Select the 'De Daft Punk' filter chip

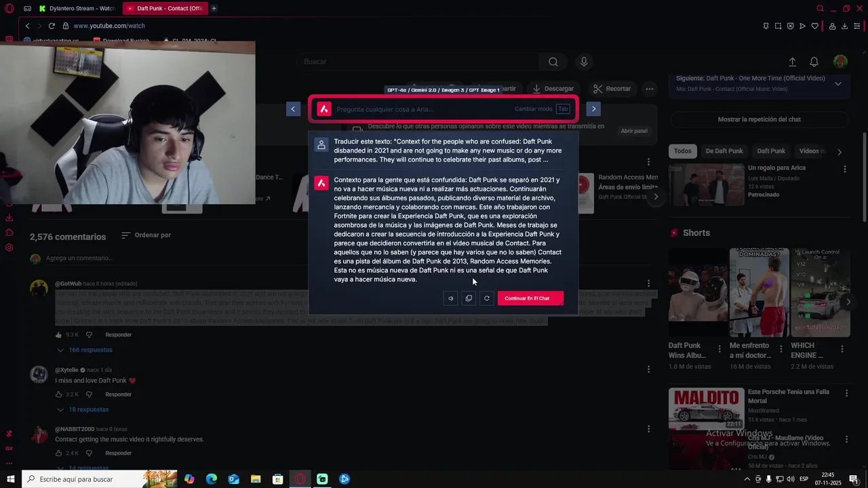pyautogui.click(x=724, y=151)
